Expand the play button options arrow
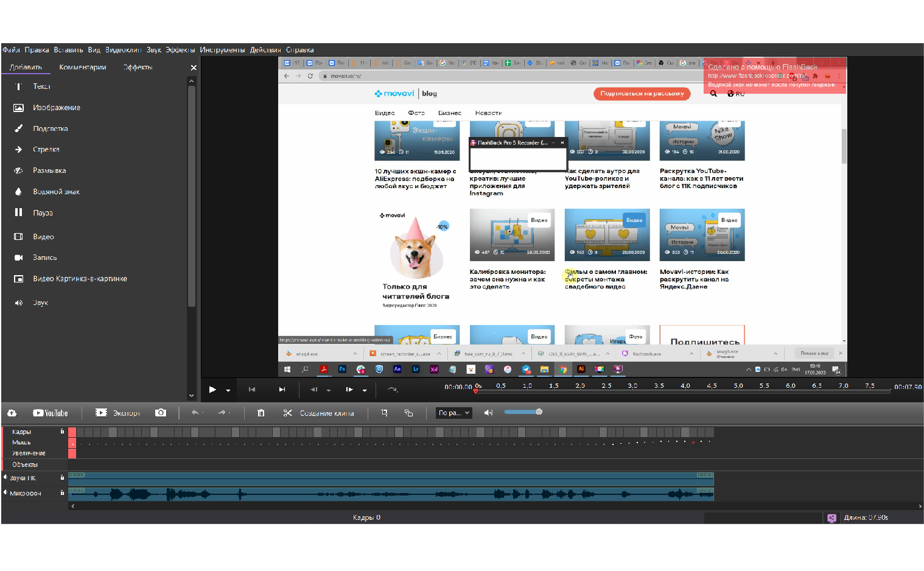This screenshot has width=924, height=571. click(x=228, y=390)
